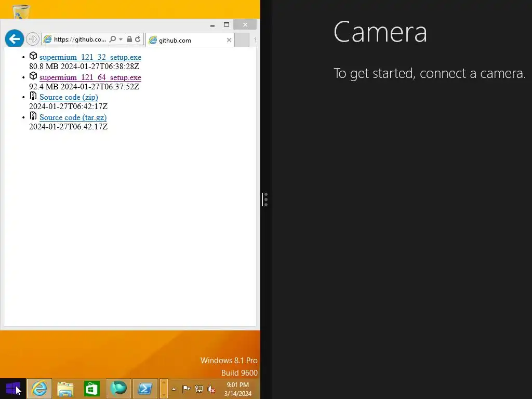Close the Internet Explorer window
The height and width of the screenshot is (399, 532).
(245, 25)
